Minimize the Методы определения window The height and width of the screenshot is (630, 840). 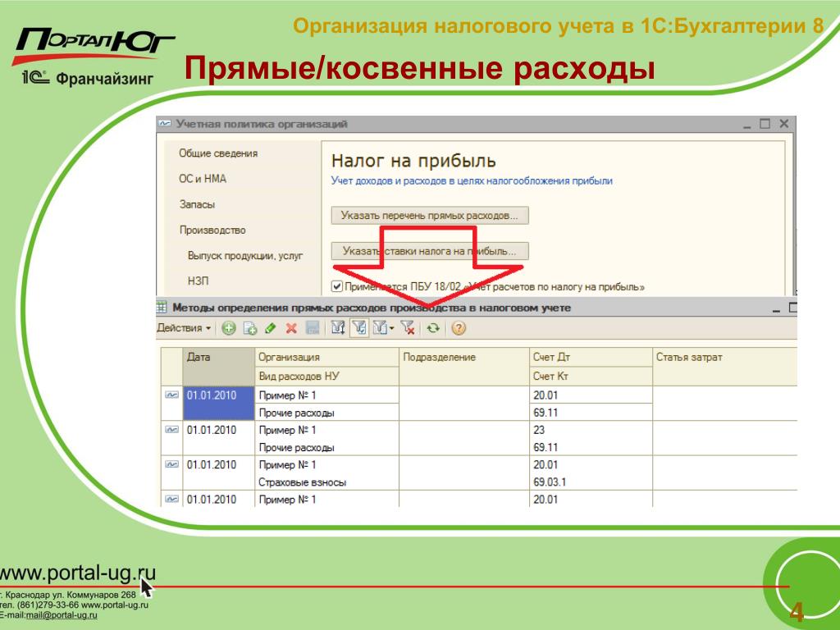(x=777, y=309)
